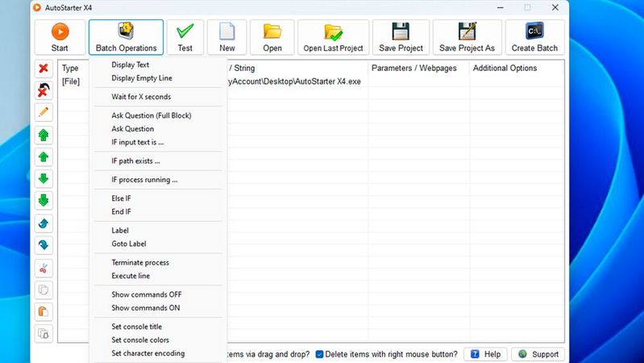644x363 pixels.
Task: Click the blue curved down arrow icon
Action: (x=44, y=245)
